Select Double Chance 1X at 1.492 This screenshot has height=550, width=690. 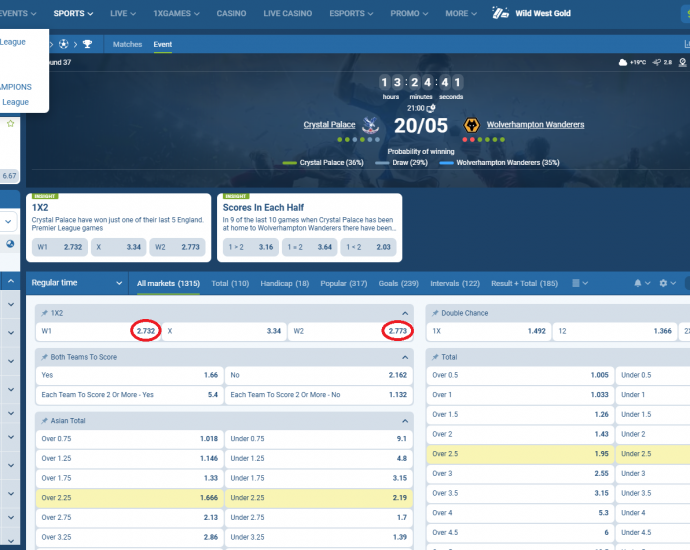click(488, 331)
